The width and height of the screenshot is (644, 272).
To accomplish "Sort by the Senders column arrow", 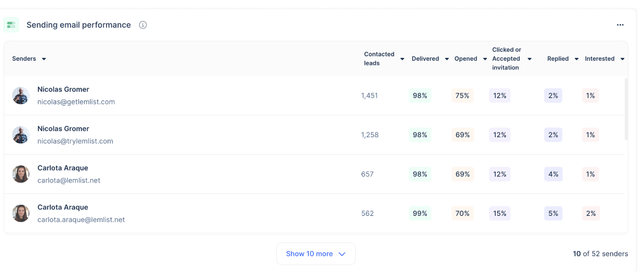I will pos(44,59).
